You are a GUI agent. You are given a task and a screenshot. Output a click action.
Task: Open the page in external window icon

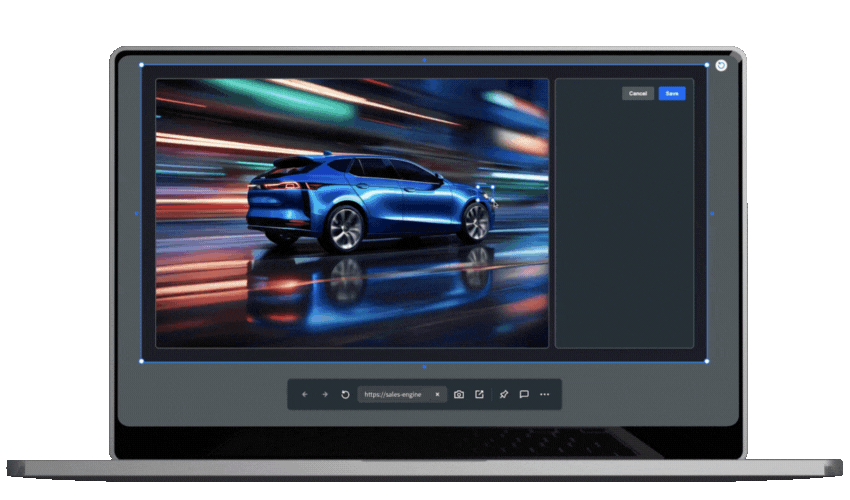coord(479,395)
